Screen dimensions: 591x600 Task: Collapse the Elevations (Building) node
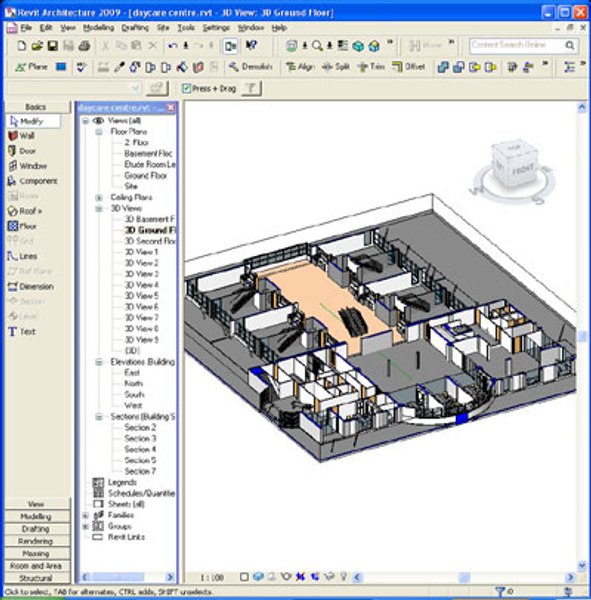click(99, 362)
